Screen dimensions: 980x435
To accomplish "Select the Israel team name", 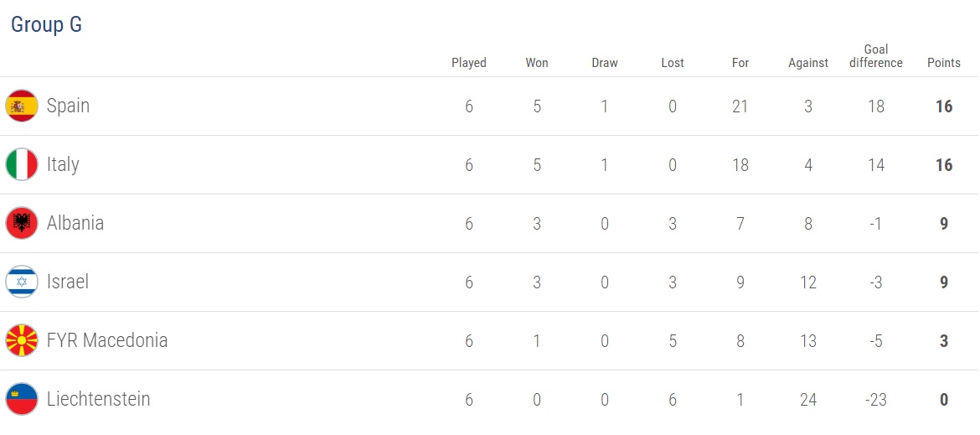I will (x=68, y=282).
